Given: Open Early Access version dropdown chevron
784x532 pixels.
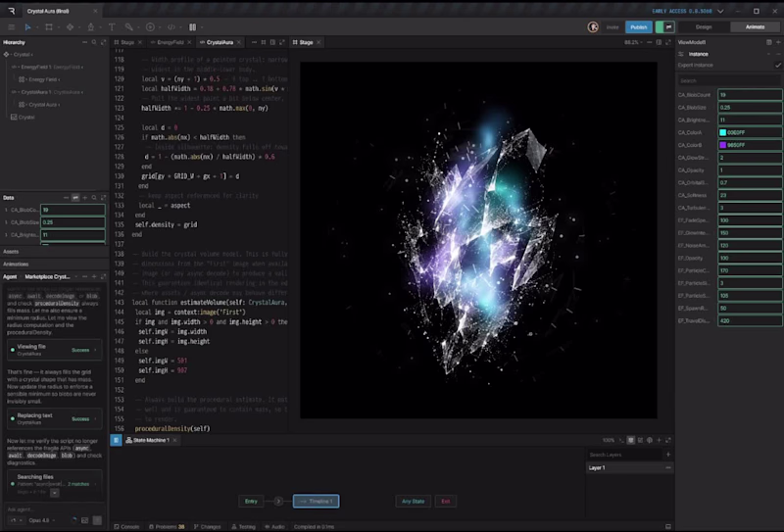Looking at the screenshot, I should 720,11.
